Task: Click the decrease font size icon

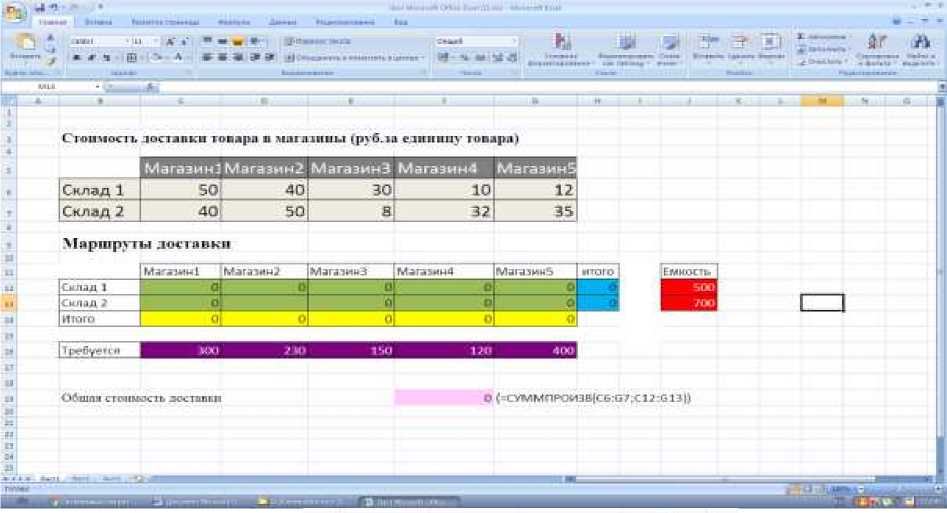Action: pos(184,41)
